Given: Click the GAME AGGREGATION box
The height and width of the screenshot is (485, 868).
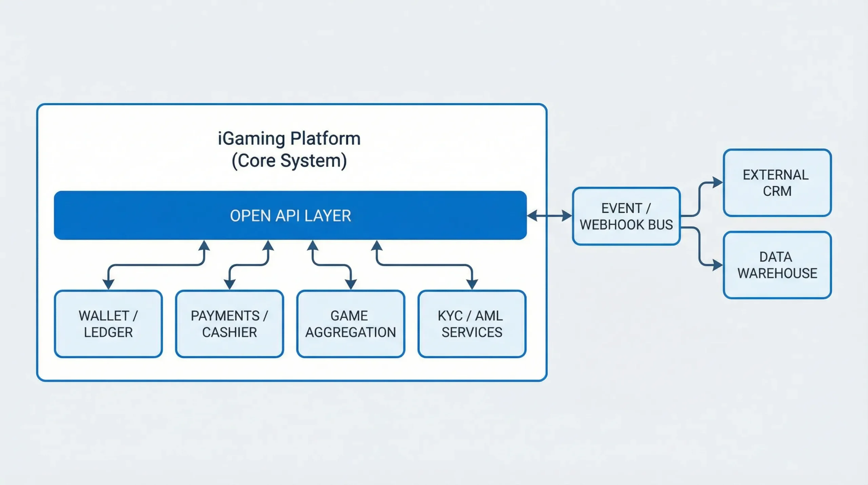Looking at the screenshot, I should point(351,324).
